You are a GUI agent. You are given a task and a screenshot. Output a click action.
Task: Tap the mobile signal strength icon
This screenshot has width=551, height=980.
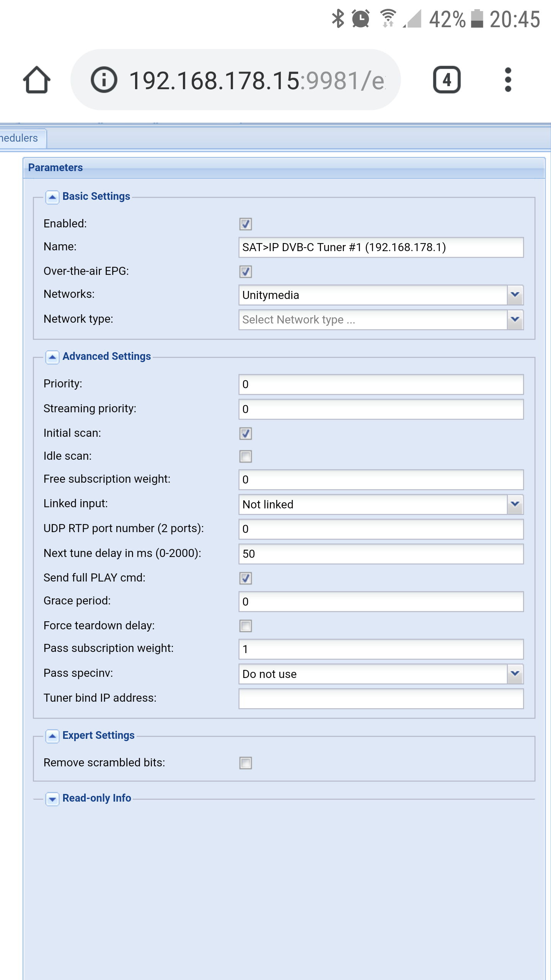412,19
